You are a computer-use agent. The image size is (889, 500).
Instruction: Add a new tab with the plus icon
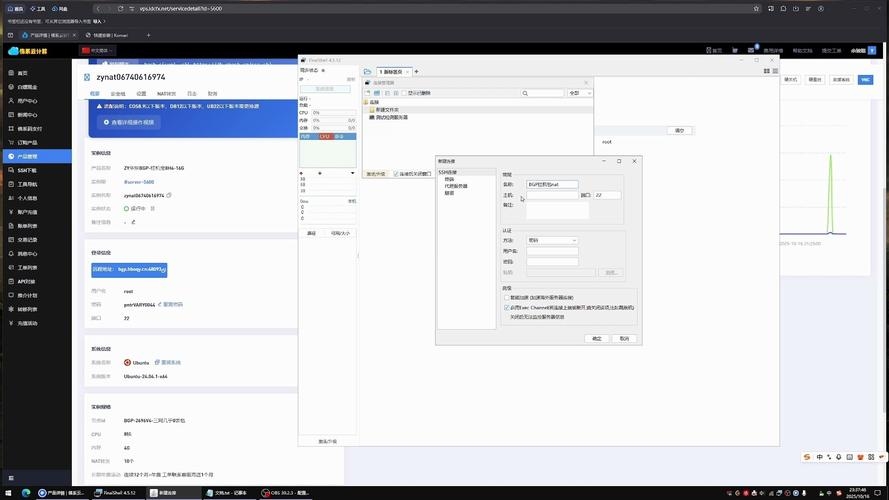pos(417,72)
